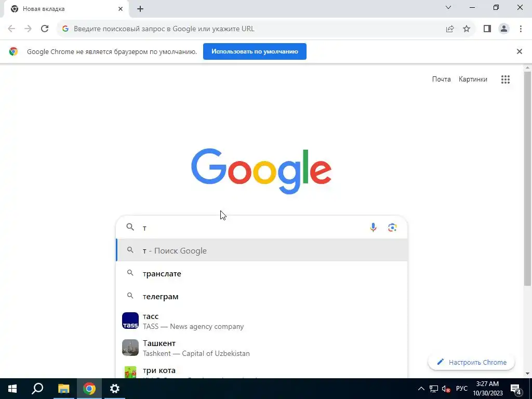This screenshot has height=399, width=532.
Task: Open the Windows Start menu
Action: click(12, 389)
